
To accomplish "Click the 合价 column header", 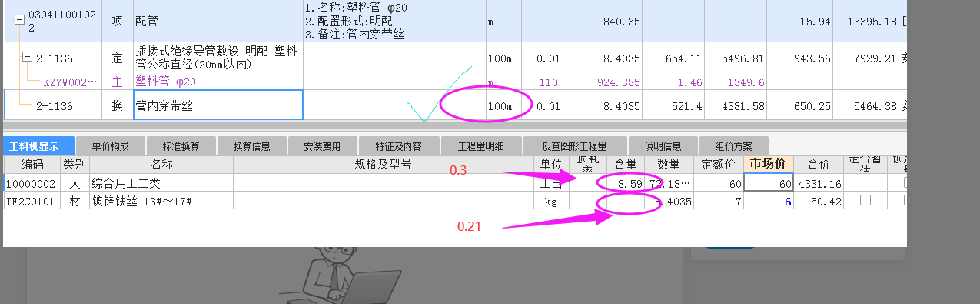I will point(819,164).
